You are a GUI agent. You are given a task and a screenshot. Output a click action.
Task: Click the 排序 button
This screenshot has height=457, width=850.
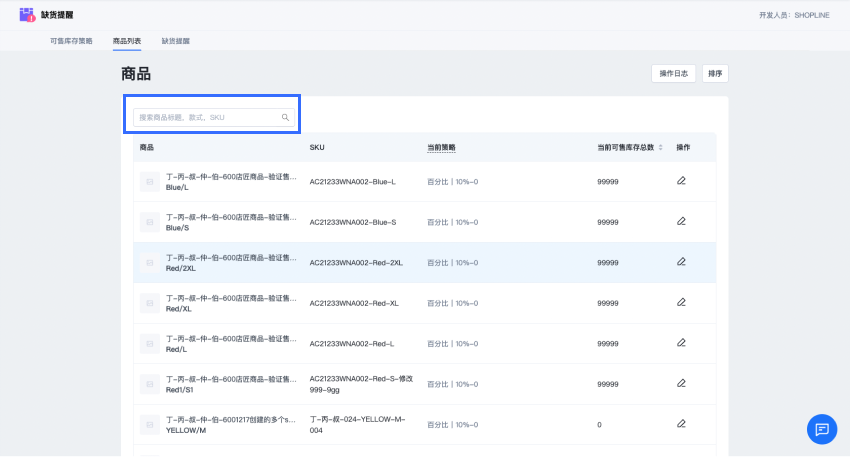pos(715,74)
